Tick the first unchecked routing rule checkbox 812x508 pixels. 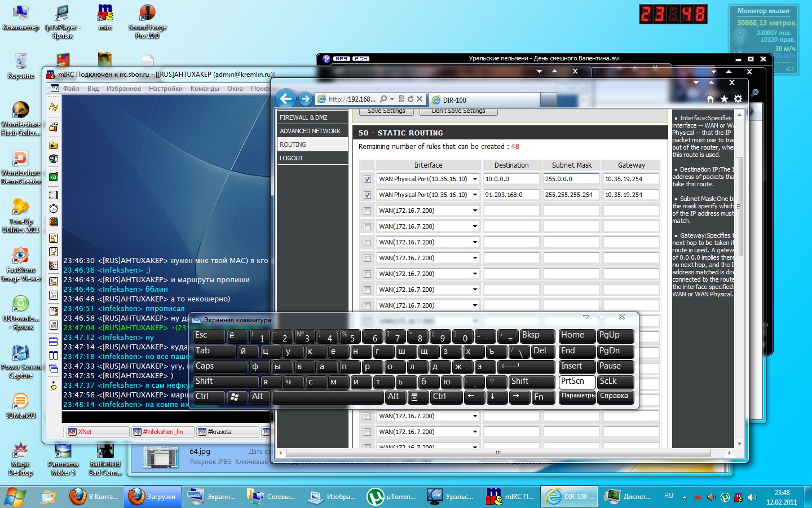tap(368, 211)
